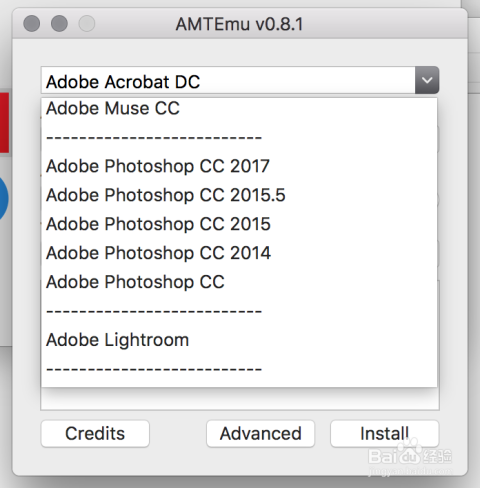Choose Adobe Photoshop CC 2017 option

239,166
